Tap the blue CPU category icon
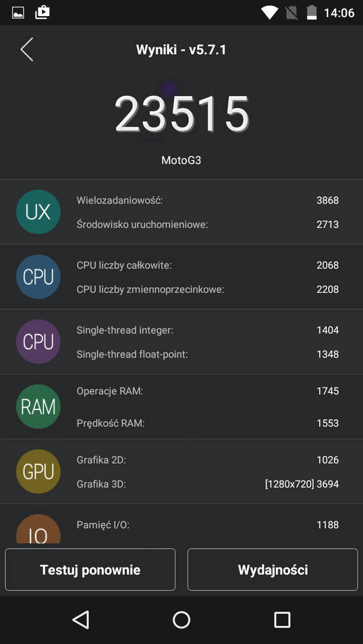 38,277
